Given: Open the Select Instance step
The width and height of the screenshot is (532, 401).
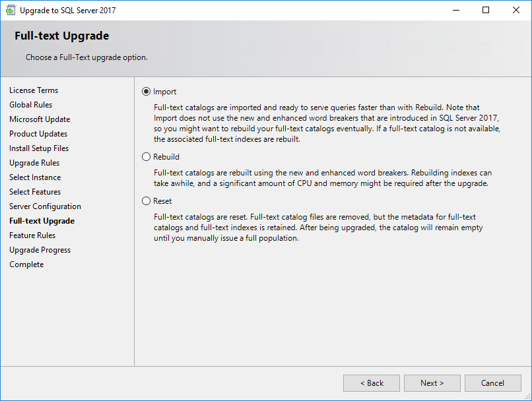Looking at the screenshot, I should pyautogui.click(x=35, y=177).
